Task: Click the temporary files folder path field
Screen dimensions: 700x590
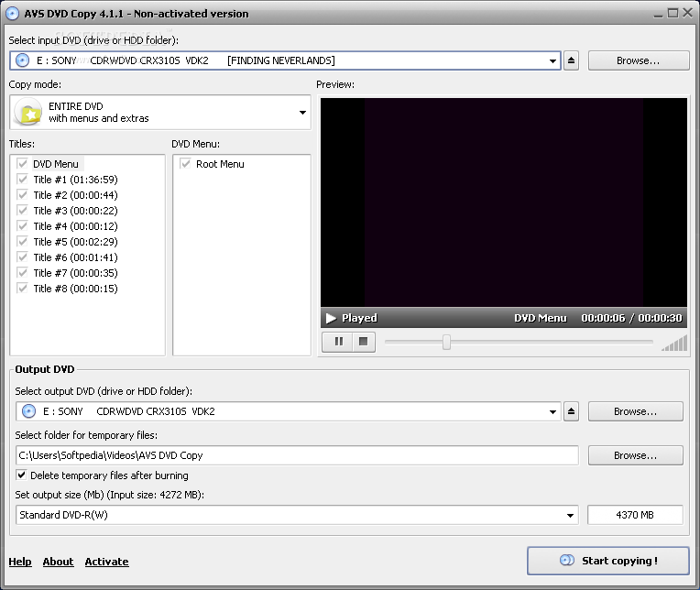Action: click(x=297, y=455)
